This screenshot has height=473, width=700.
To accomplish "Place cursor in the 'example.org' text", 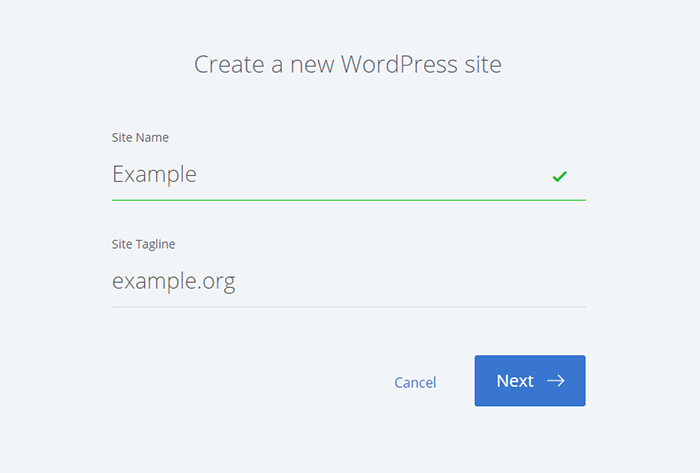I will click(173, 282).
